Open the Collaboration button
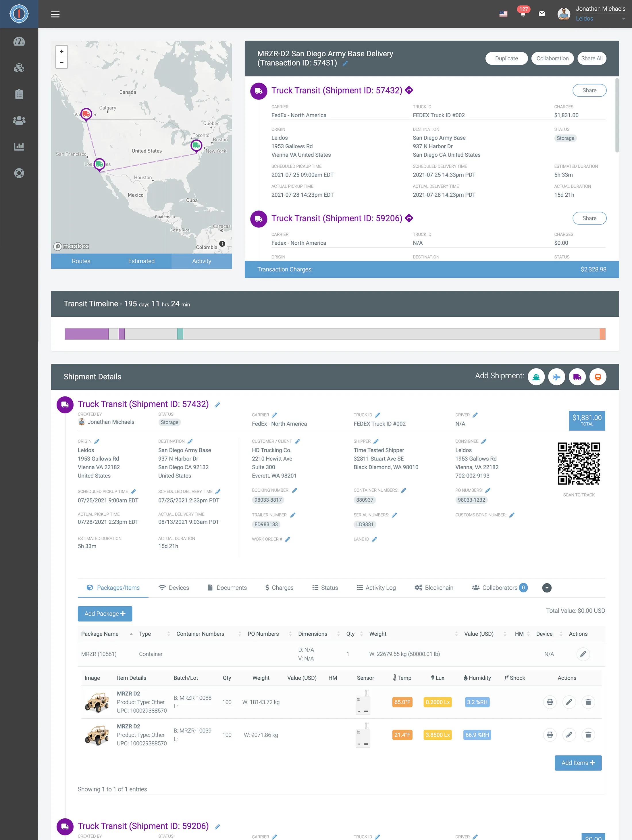Viewport: 632px width, 840px height. pos(552,58)
